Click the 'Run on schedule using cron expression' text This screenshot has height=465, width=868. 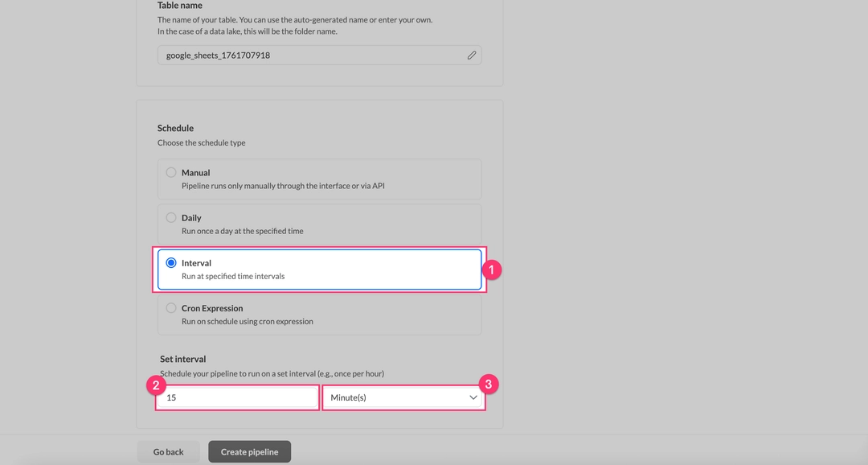pyautogui.click(x=247, y=321)
